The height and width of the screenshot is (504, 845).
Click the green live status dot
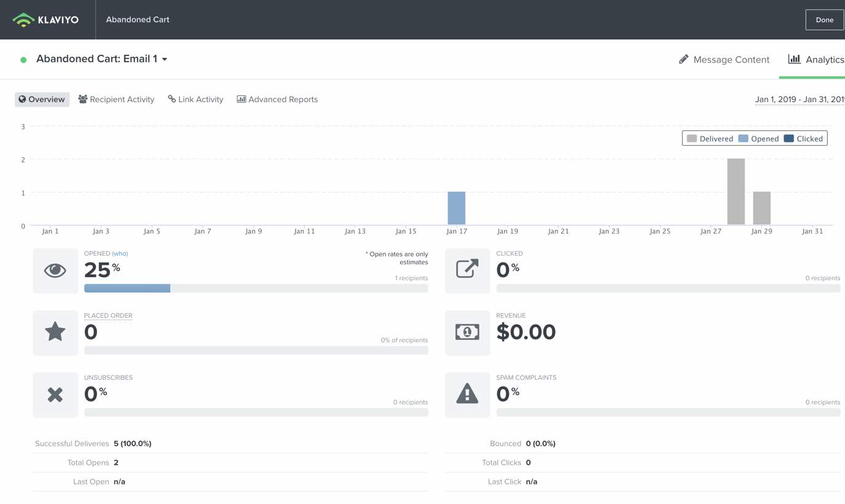tap(23, 60)
